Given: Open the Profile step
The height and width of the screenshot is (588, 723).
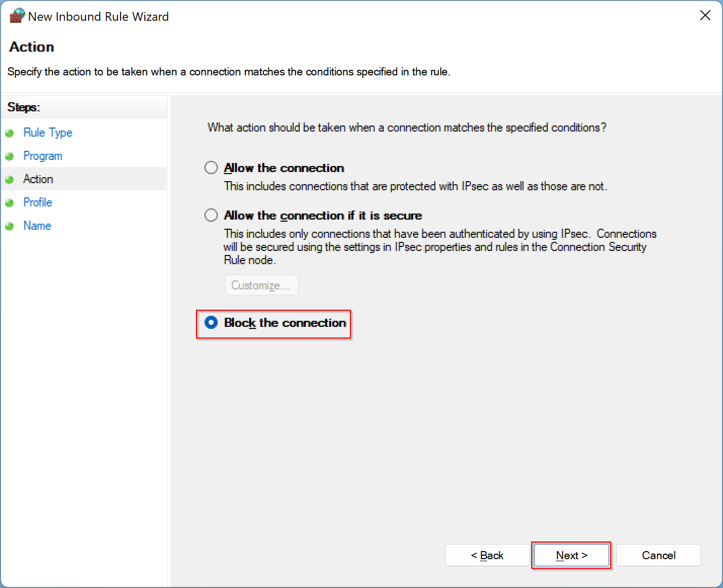Looking at the screenshot, I should [37, 202].
